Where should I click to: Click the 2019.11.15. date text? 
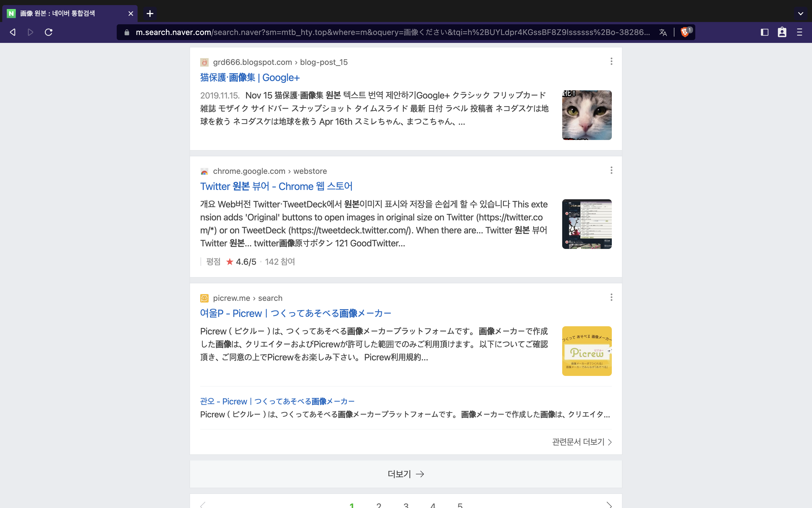(x=220, y=96)
